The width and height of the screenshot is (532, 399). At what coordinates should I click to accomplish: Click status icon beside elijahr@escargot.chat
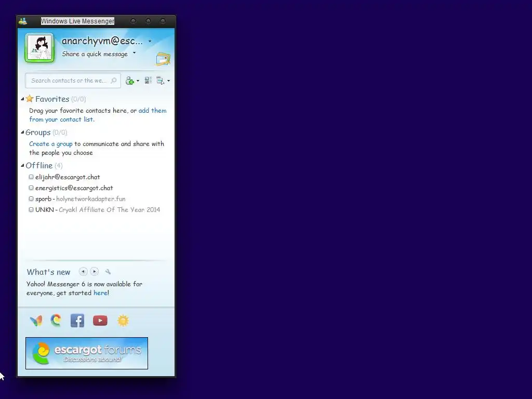point(31,177)
